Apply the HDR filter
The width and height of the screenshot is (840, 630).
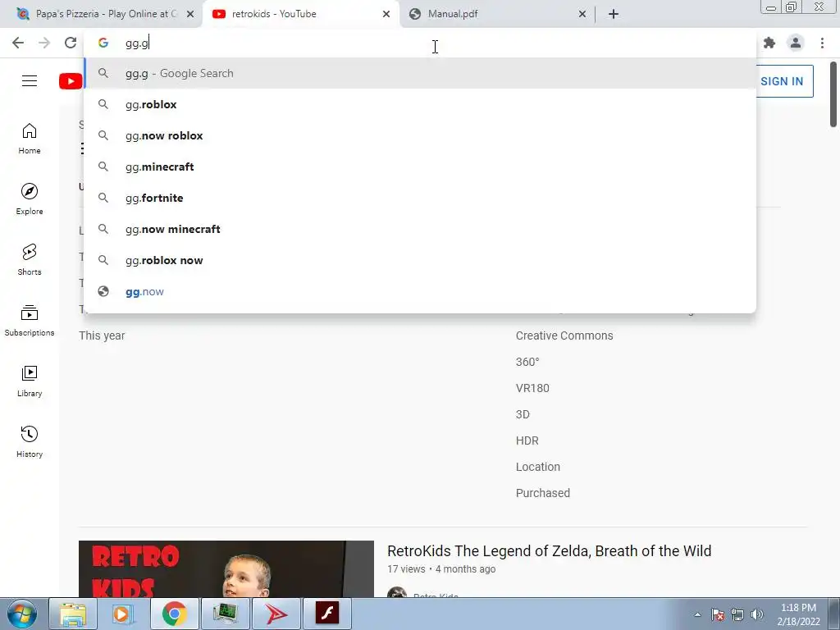tap(527, 441)
